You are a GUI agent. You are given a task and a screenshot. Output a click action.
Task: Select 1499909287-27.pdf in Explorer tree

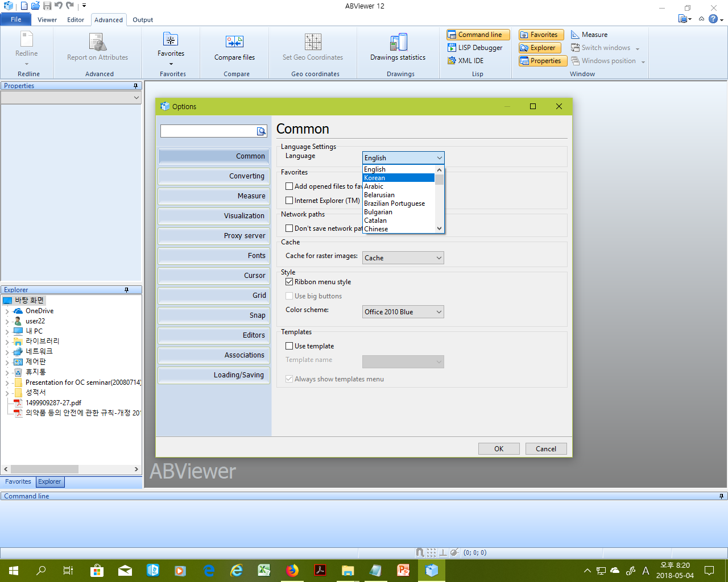(53, 403)
